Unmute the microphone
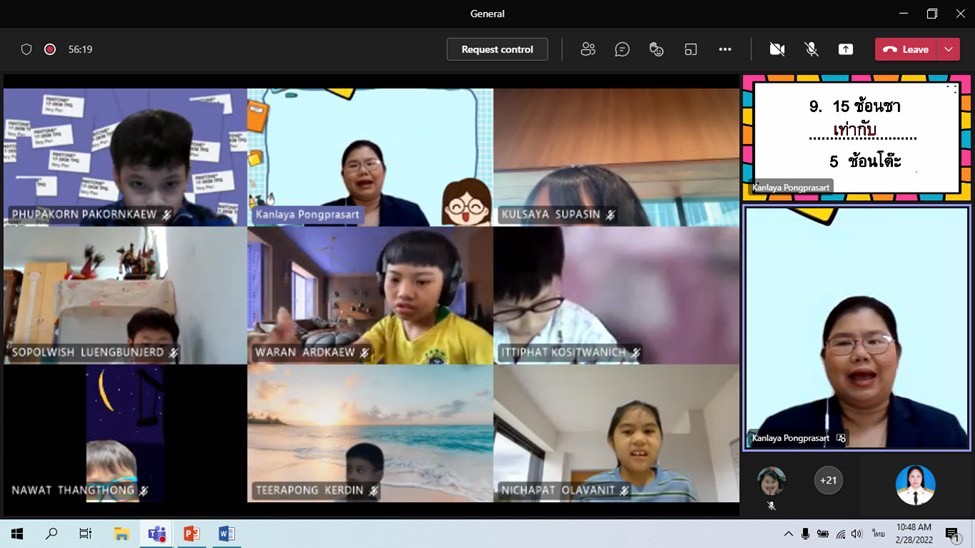The width and height of the screenshot is (975, 548). pyautogui.click(x=812, y=49)
